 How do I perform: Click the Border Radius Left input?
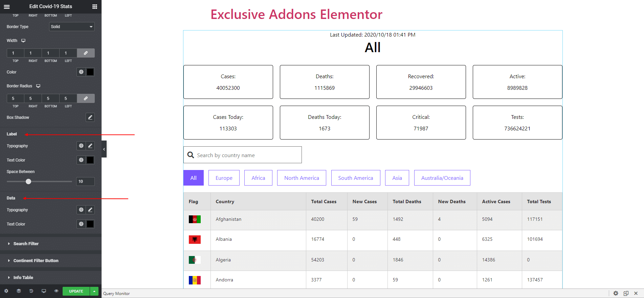click(68, 99)
